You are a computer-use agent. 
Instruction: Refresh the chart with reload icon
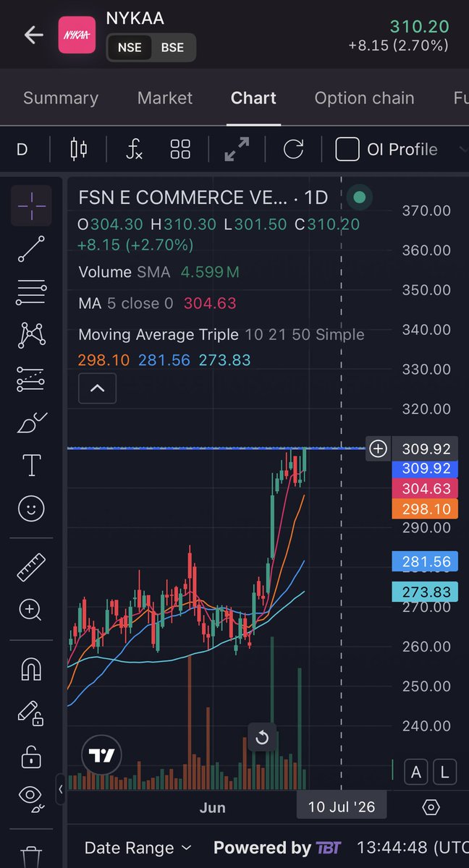coord(293,150)
